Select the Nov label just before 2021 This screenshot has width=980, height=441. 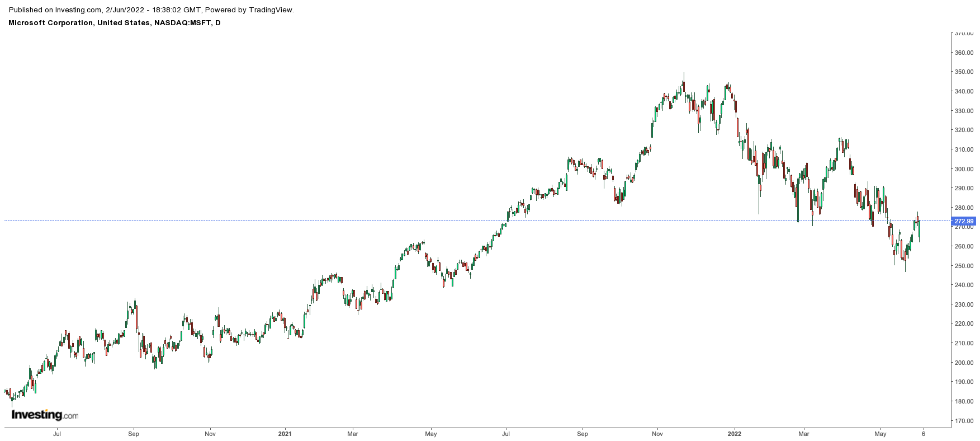tap(210, 434)
